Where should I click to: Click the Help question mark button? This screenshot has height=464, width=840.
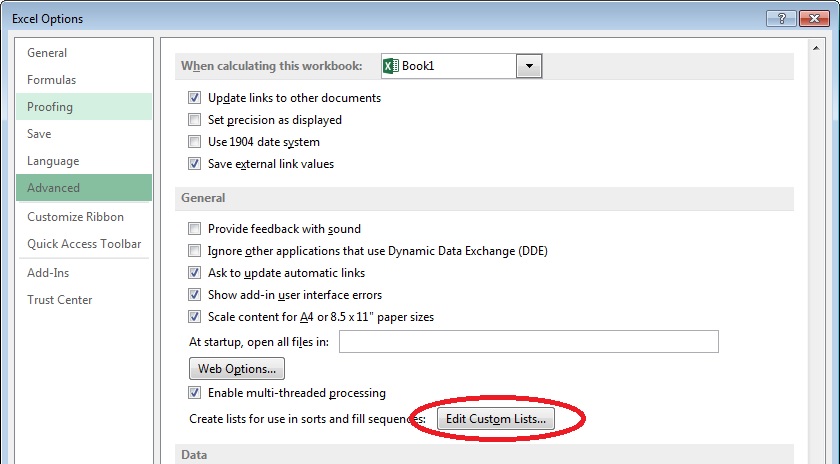(781, 18)
